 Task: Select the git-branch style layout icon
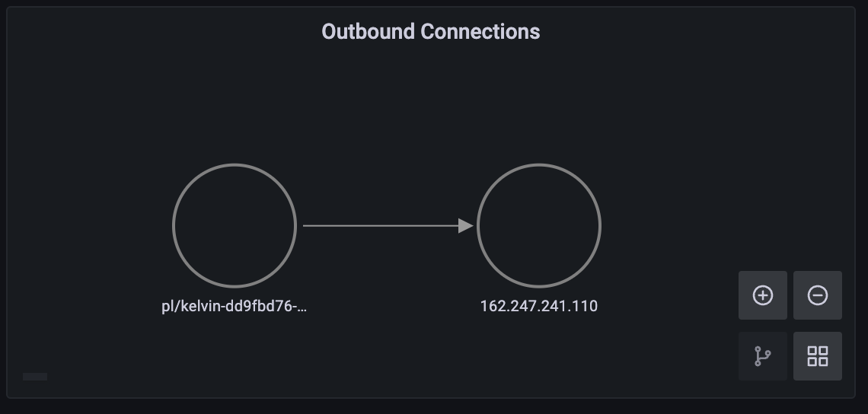pos(762,356)
